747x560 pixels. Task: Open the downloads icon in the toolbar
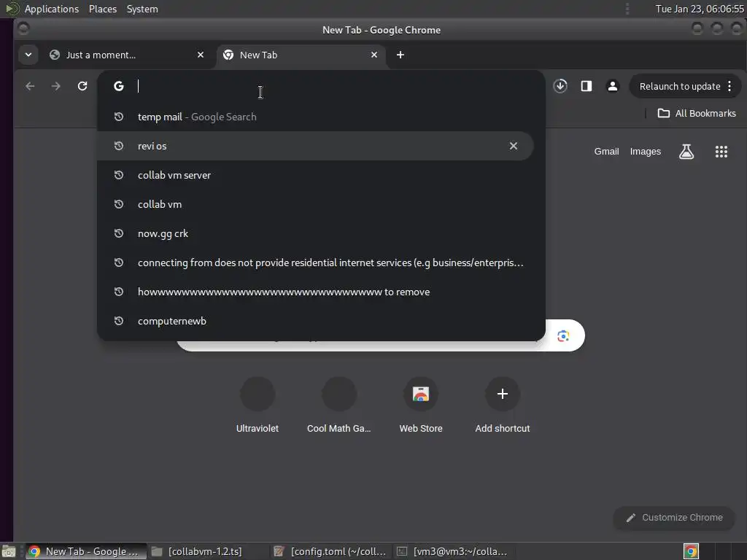pyautogui.click(x=560, y=86)
